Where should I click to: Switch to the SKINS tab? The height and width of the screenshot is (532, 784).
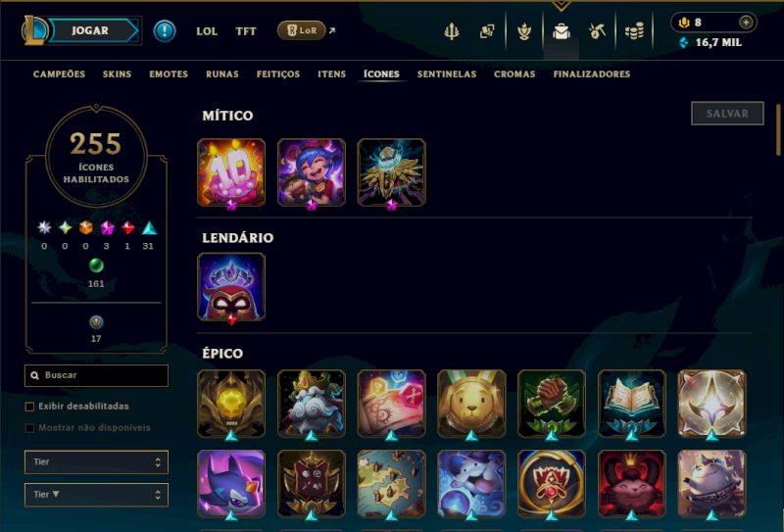click(x=117, y=74)
